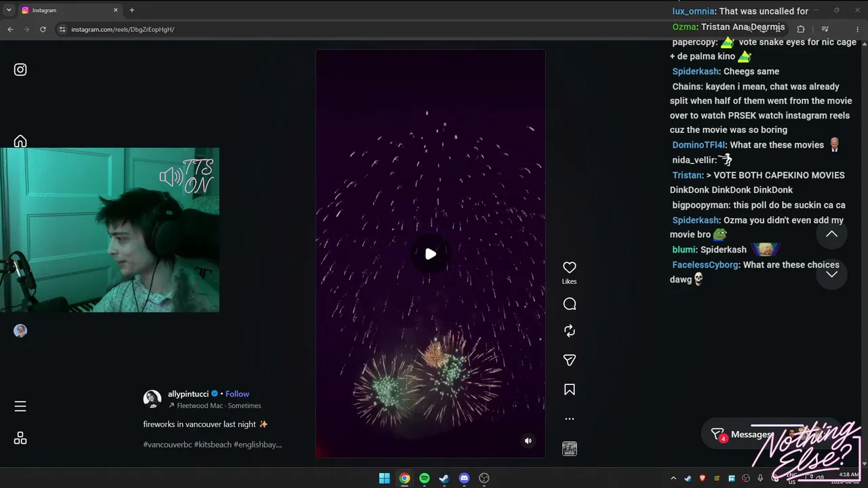The width and height of the screenshot is (868, 488).
Task: Go forward in browser history
Action: (x=26, y=29)
